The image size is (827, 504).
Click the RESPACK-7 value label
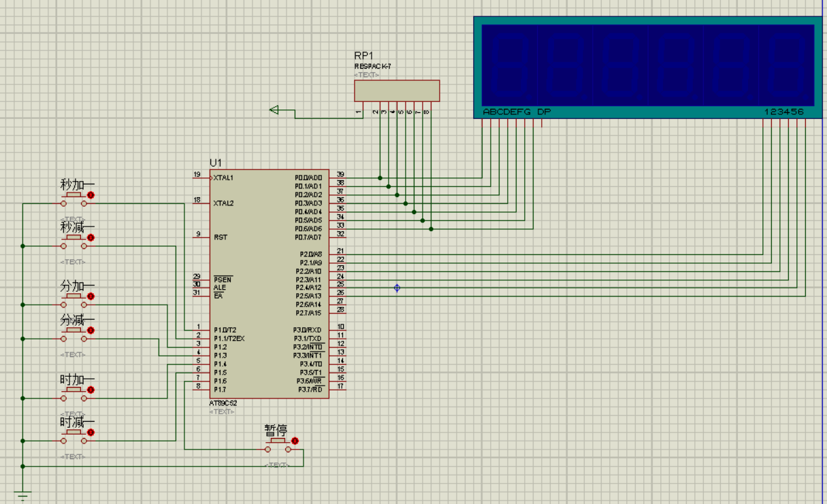pos(372,67)
